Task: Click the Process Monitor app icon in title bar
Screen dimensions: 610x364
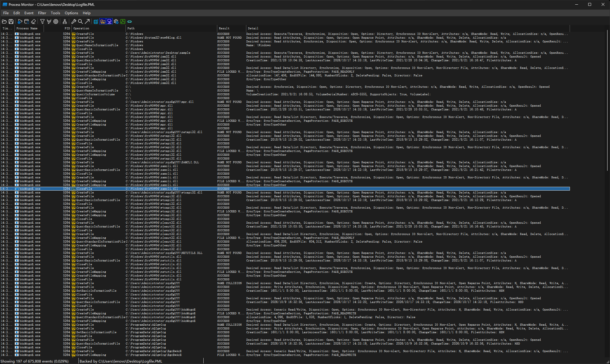Action: pyautogui.click(x=5, y=4)
